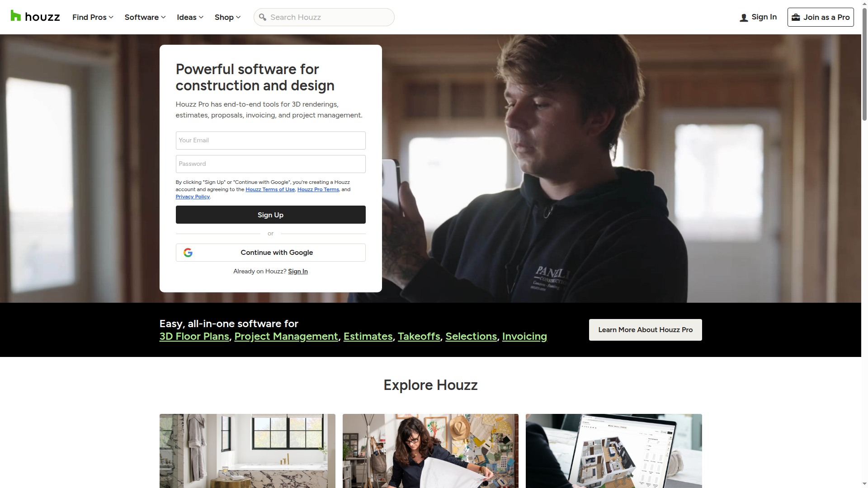The image size is (868, 488).
Task: Click the Houzz logo
Action: click(34, 16)
